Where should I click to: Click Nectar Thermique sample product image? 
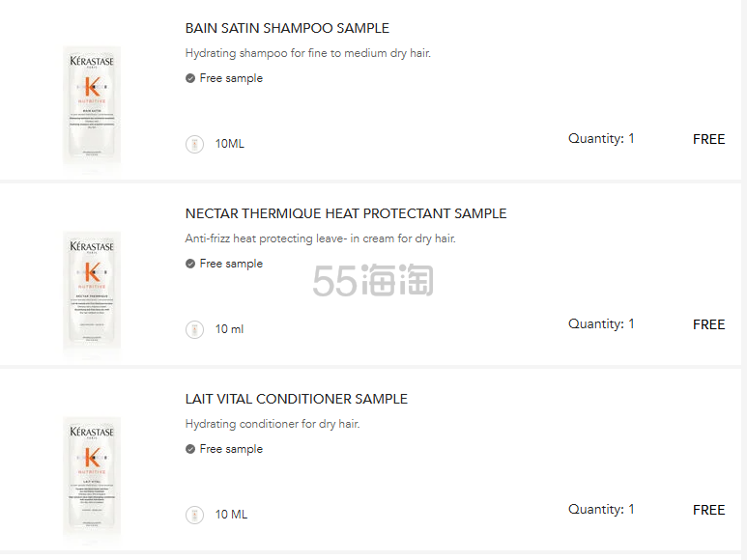pyautogui.click(x=92, y=291)
